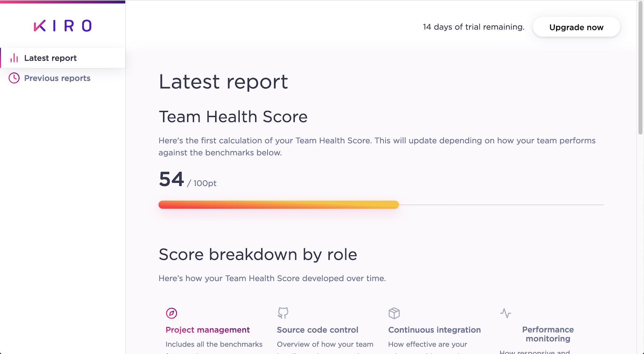Select the Continuous integration box icon
The height and width of the screenshot is (354, 644).
pyautogui.click(x=394, y=313)
